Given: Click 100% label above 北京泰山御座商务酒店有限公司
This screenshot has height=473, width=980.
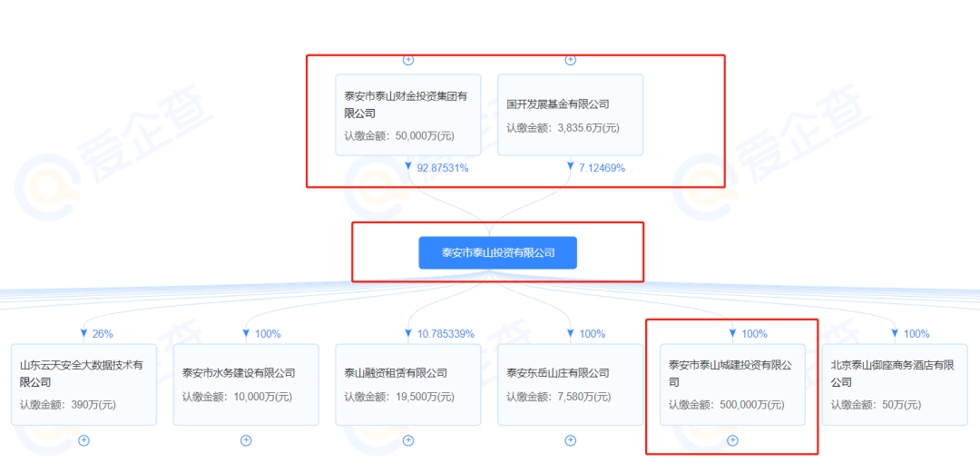Looking at the screenshot, I should coord(916,334).
